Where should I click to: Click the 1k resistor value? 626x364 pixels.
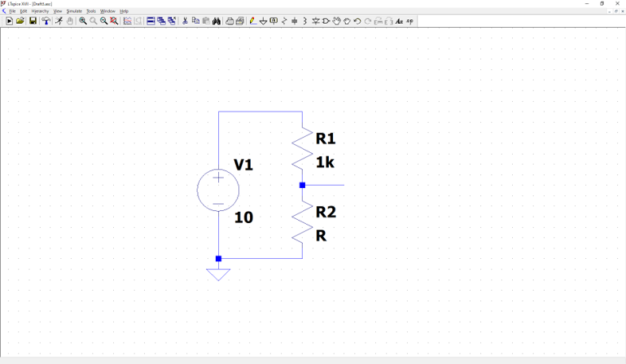click(325, 162)
